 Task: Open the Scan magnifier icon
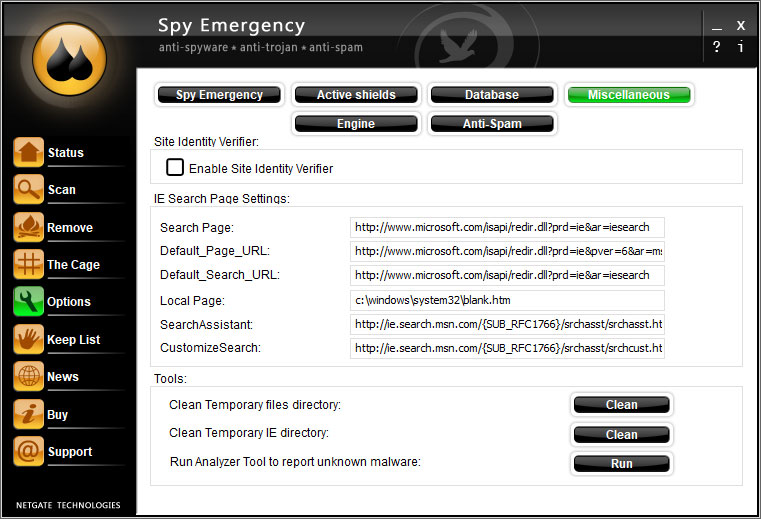coord(28,189)
